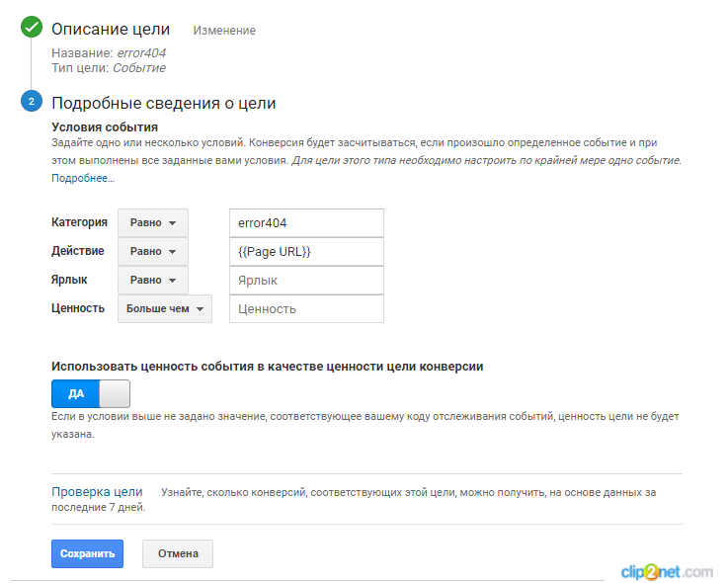Click the empty Ценность input field
Image resolution: width=728 pixels, height=583 pixels.
pyautogui.click(x=306, y=309)
